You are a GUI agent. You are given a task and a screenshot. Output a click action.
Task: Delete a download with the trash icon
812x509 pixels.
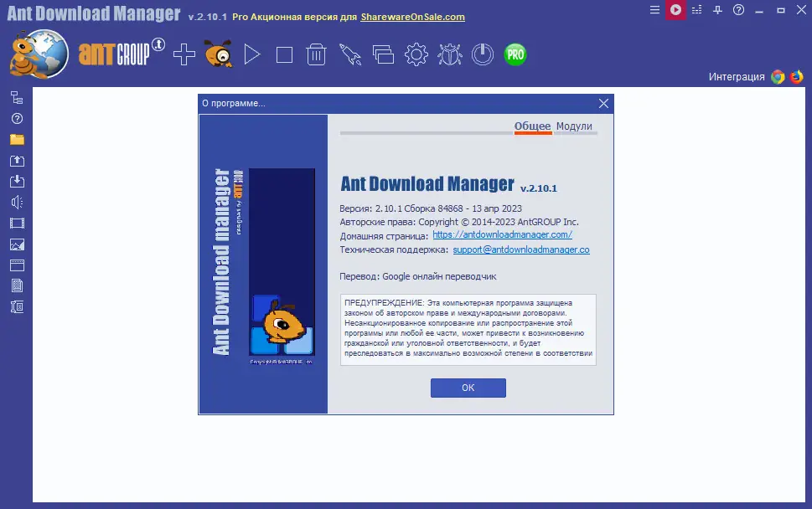coord(318,54)
